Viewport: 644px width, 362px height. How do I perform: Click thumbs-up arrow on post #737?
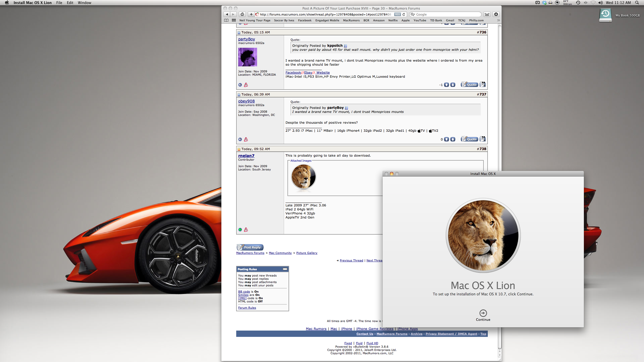(446, 139)
